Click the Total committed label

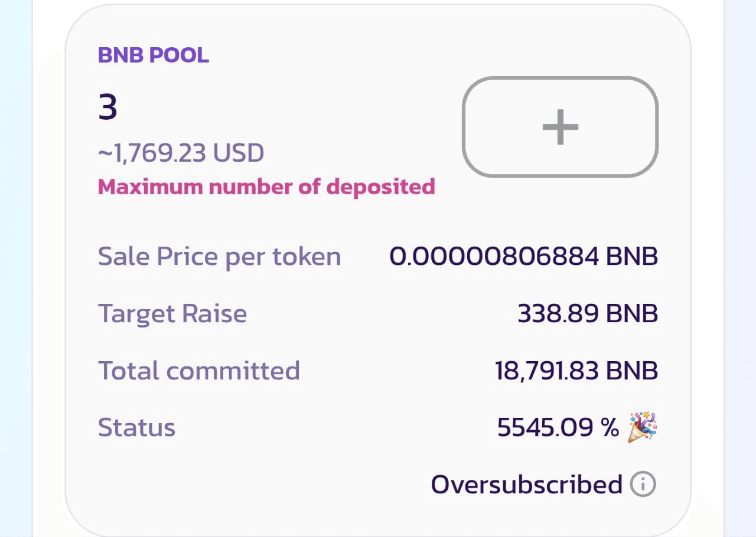pyautogui.click(x=199, y=371)
